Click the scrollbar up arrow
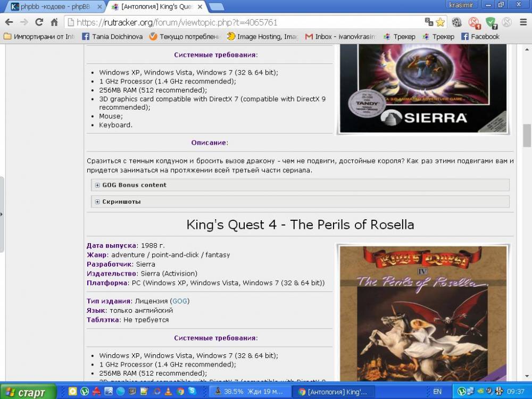The image size is (532, 399). (527, 49)
